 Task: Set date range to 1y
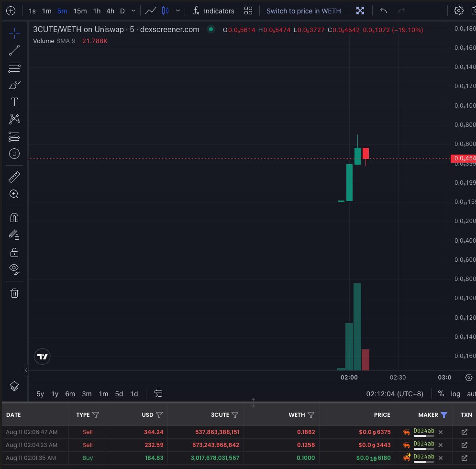pos(55,394)
